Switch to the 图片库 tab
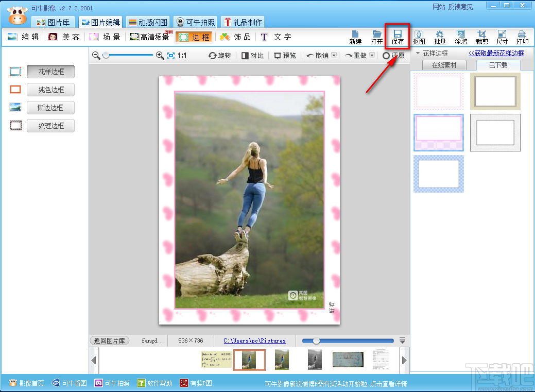 point(53,23)
